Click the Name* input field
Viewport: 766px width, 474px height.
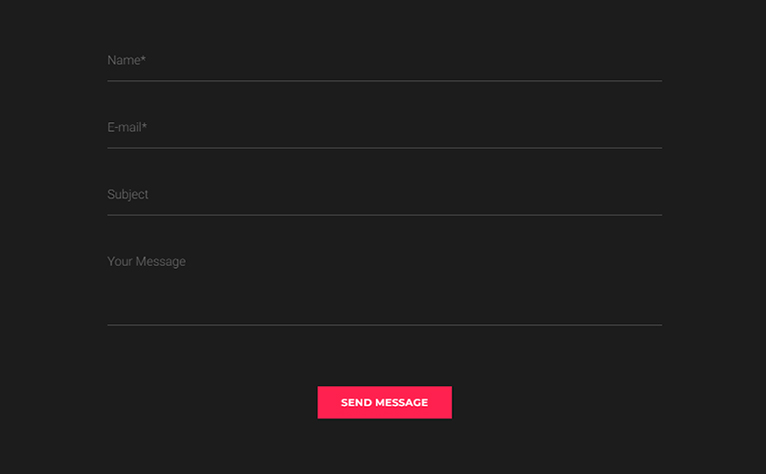(x=384, y=61)
